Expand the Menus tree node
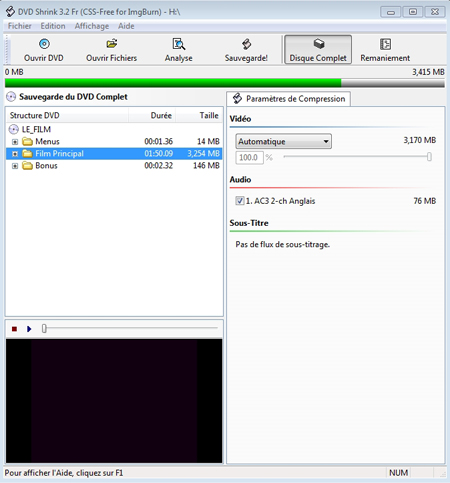The height and width of the screenshot is (483, 450). point(15,142)
